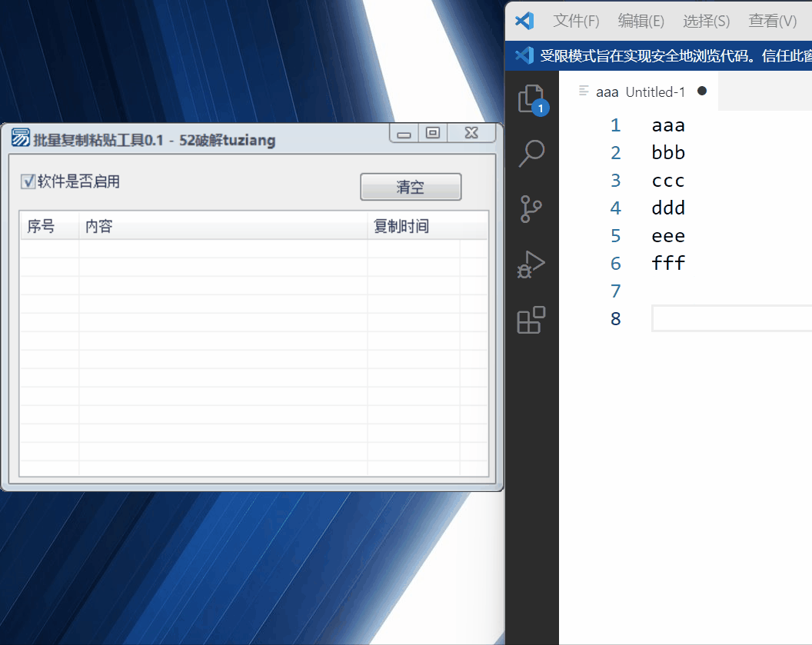Open the 文件(F) menu
812x645 pixels.
pyautogui.click(x=576, y=21)
